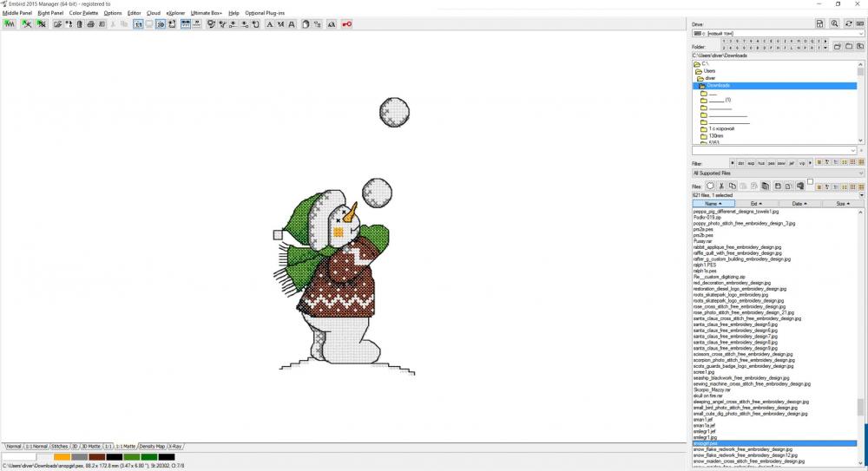Select the orange thread color swatch
The image size is (868, 471).
[62, 457]
